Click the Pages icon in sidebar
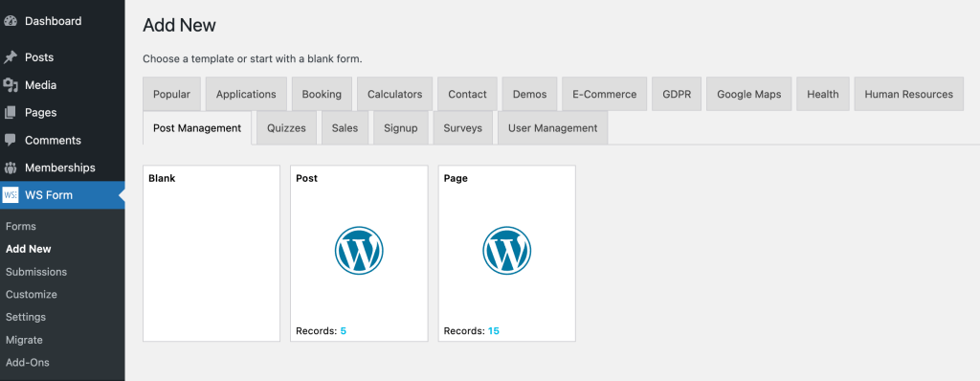This screenshot has height=381, width=980. click(10, 113)
